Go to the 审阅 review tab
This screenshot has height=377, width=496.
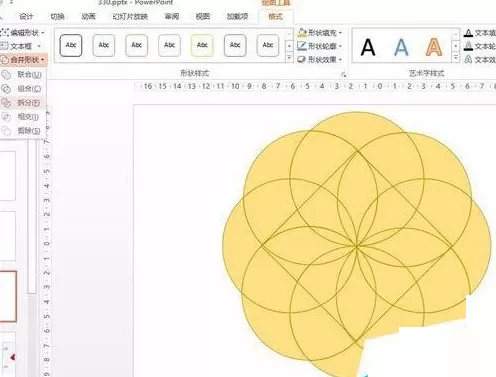coord(172,16)
